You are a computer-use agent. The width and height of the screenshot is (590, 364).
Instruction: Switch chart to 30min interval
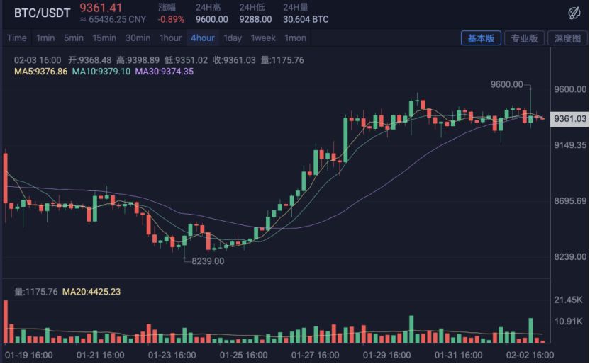(138, 38)
